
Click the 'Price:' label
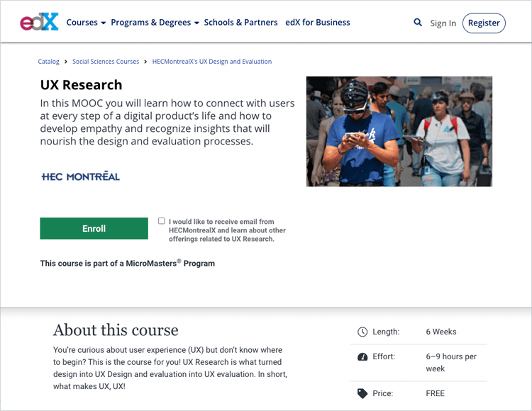pos(383,393)
